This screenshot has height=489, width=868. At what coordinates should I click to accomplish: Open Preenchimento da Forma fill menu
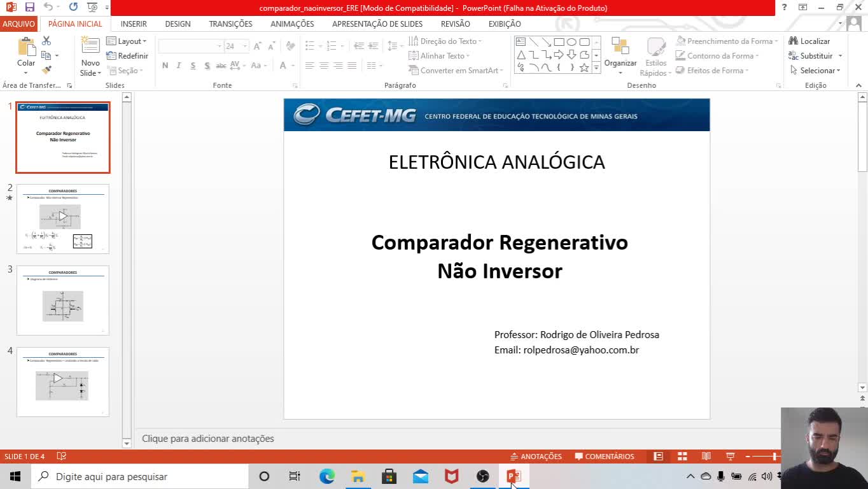pyautogui.click(x=728, y=41)
